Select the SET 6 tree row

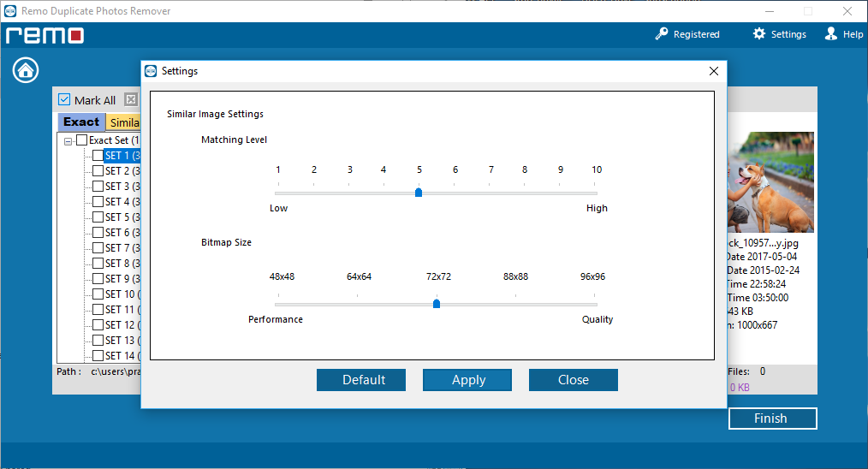[122, 233]
